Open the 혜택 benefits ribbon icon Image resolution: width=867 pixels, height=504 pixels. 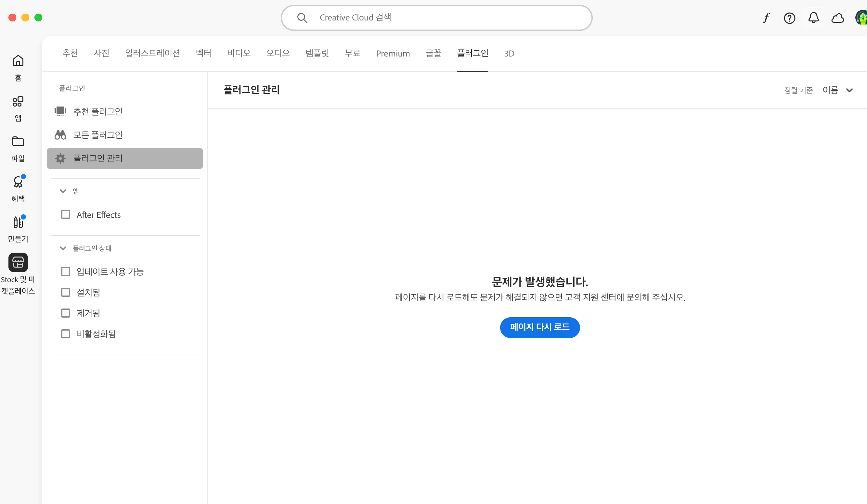tap(18, 182)
